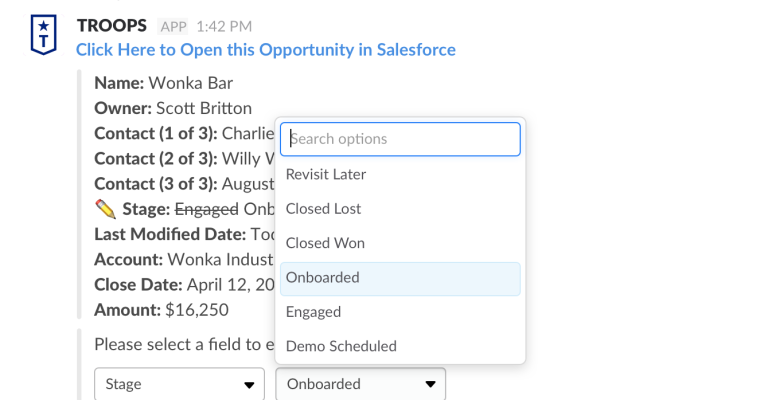Select the Revisit Later option
The width and height of the screenshot is (764, 400).
(x=326, y=175)
